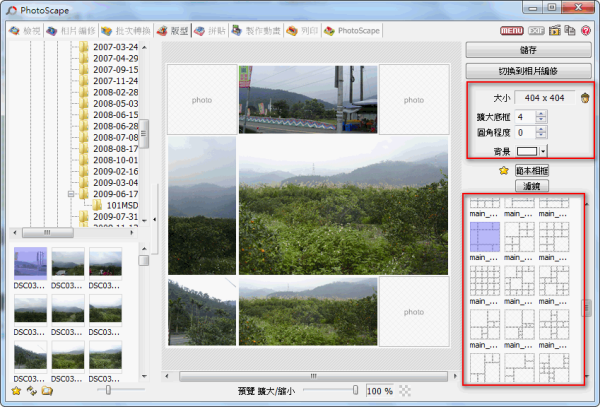Click the copy pages icon beside the help icon

[x=570, y=31]
